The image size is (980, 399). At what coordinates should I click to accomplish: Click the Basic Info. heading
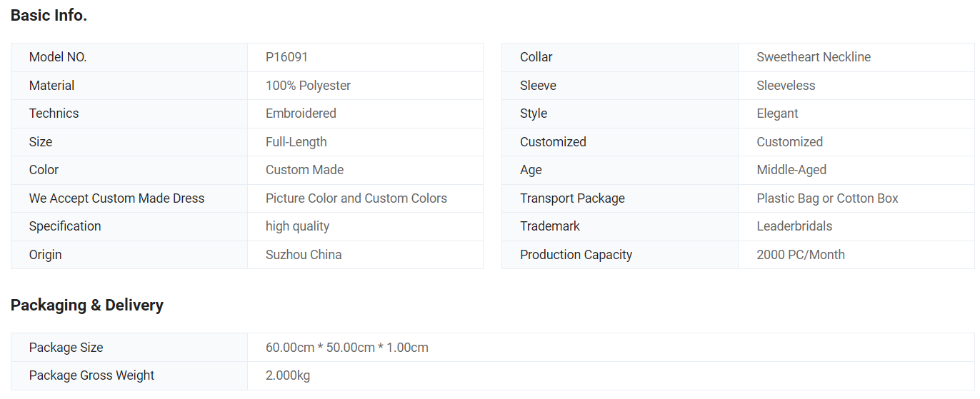pos(49,15)
